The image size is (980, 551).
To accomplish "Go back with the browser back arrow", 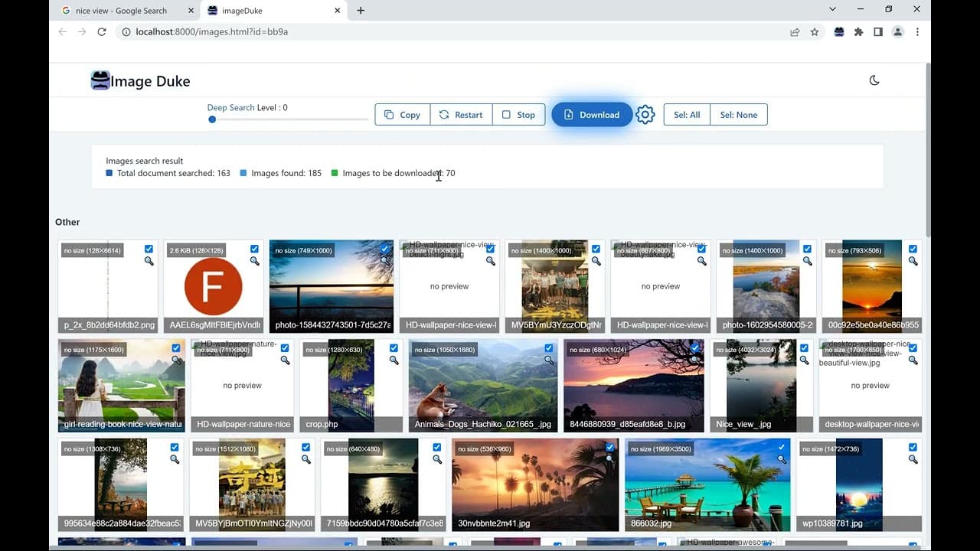I will (x=62, y=32).
